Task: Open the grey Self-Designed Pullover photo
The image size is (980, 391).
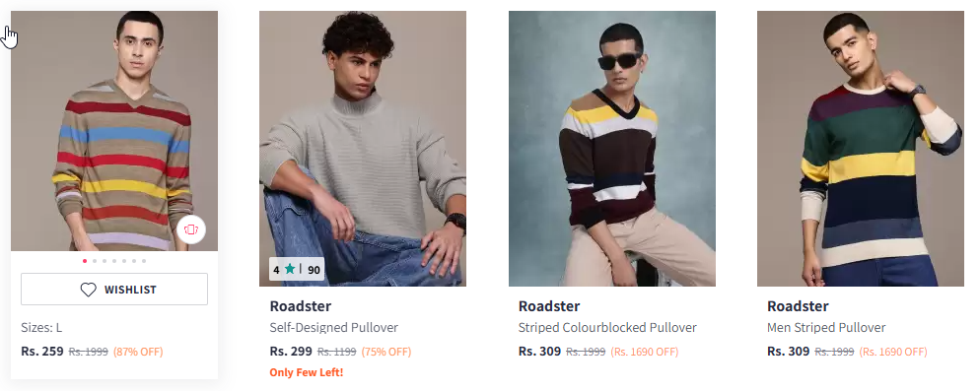Action: (363, 149)
